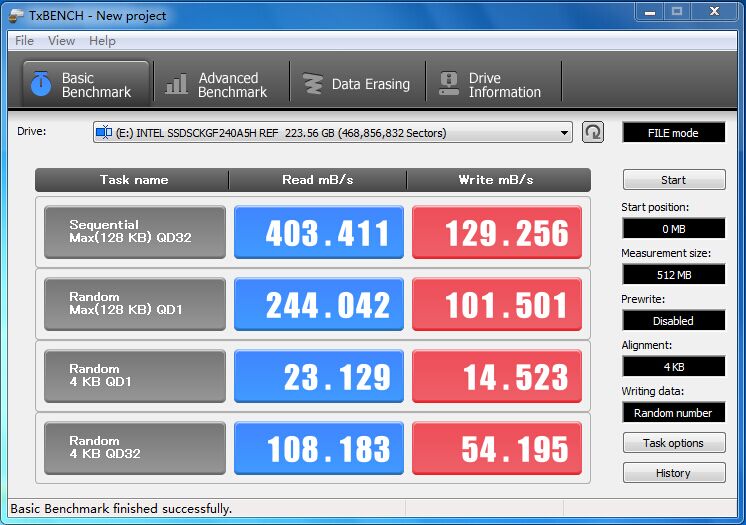Click the Measurement size label
This screenshot has width=746, height=525.
pos(666,253)
